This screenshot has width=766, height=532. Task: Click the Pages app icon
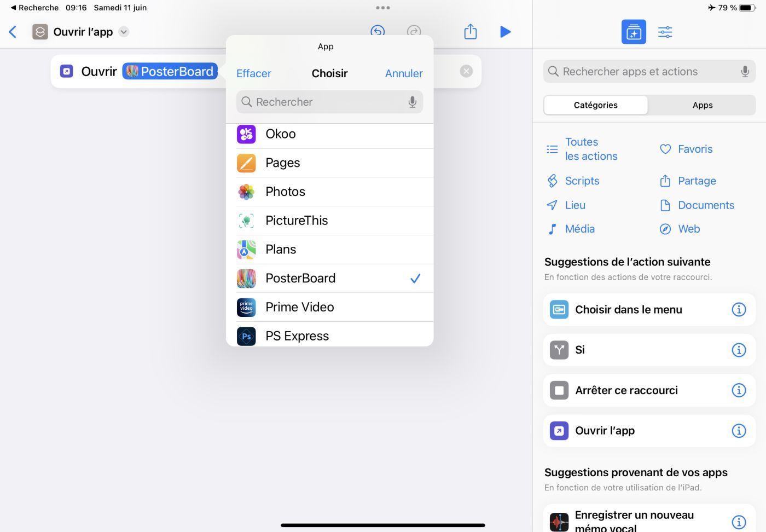point(246,163)
